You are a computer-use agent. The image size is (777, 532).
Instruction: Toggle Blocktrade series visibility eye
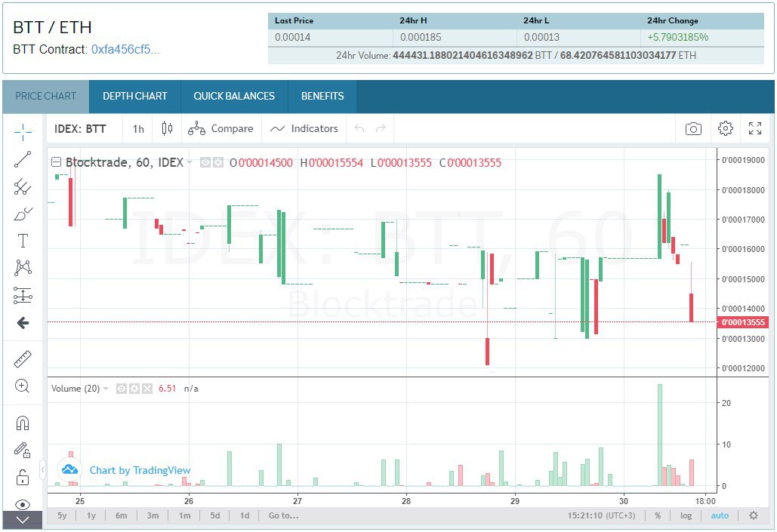pos(205,162)
